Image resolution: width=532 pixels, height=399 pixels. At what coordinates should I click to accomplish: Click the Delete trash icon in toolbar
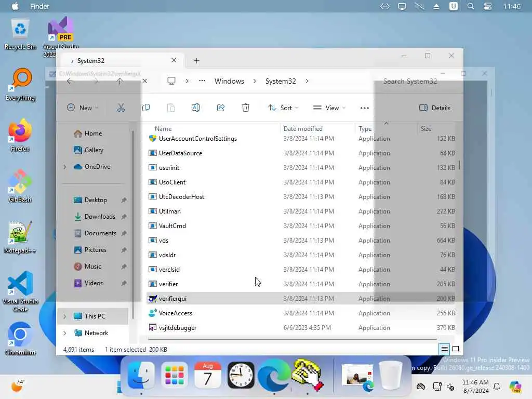(246, 108)
